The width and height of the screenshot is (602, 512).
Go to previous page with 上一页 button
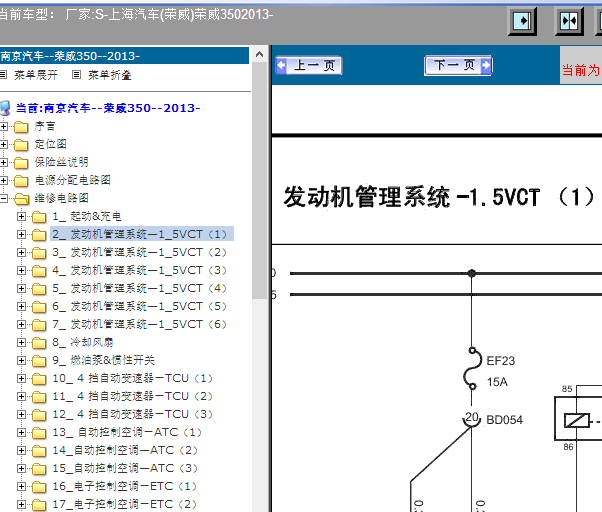[309, 65]
